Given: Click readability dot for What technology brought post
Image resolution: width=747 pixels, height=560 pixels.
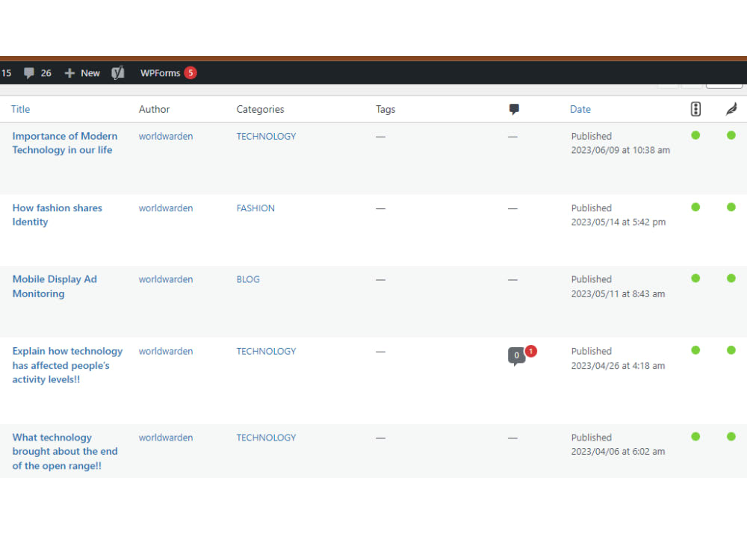Looking at the screenshot, I should pyautogui.click(x=731, y=436).
